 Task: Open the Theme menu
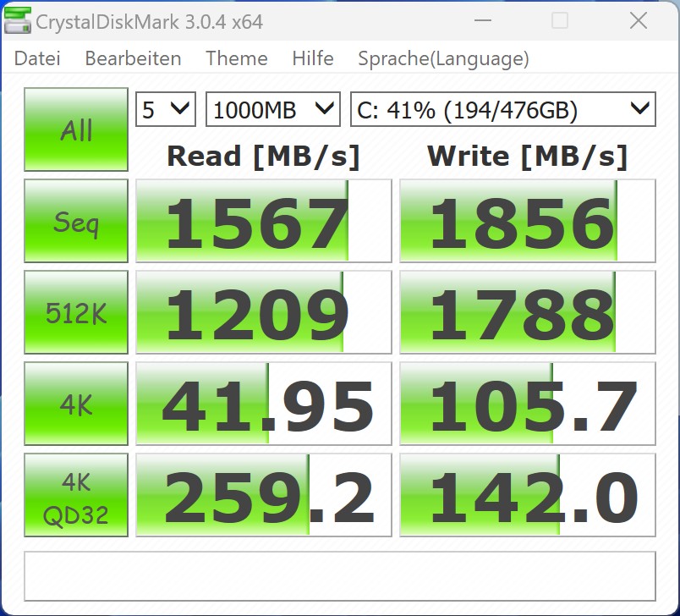pyautogui.click(x=236, y=58)
